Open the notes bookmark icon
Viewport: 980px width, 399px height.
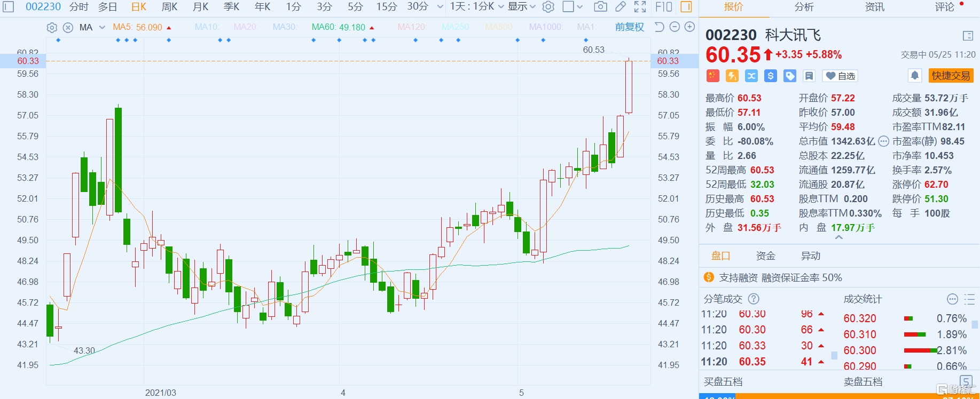(809, 76)
